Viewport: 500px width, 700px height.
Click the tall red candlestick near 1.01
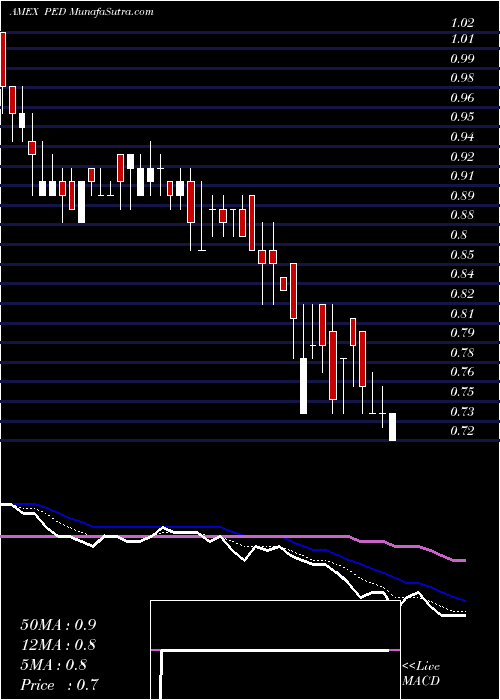click(x=3, y=59)
